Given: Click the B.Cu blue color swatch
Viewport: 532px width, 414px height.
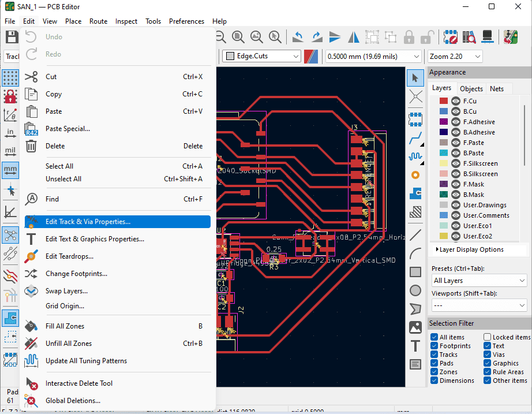Looking at the screenshot, I should (444, 111).
